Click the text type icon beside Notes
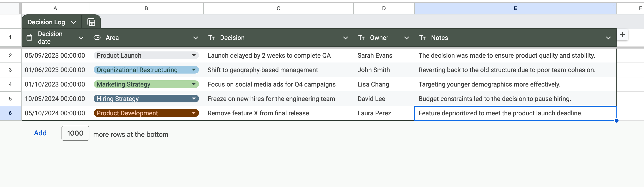The height and width of the screenshot is (187, 644). pos(422,38)
